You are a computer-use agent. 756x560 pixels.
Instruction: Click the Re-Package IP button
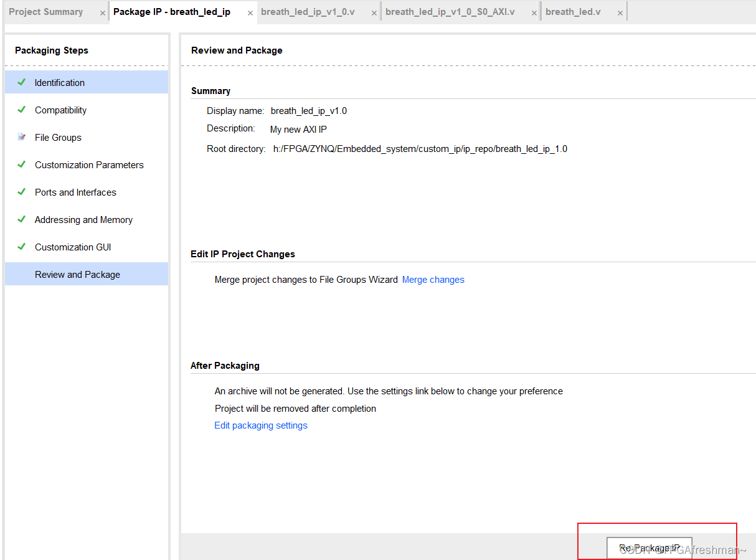649,548
